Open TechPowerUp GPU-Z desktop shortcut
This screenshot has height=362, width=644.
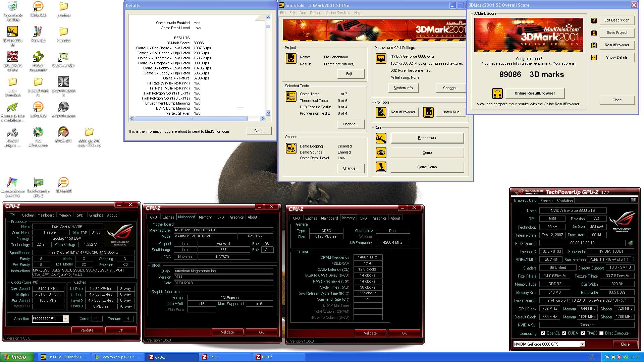coord(38,186)
